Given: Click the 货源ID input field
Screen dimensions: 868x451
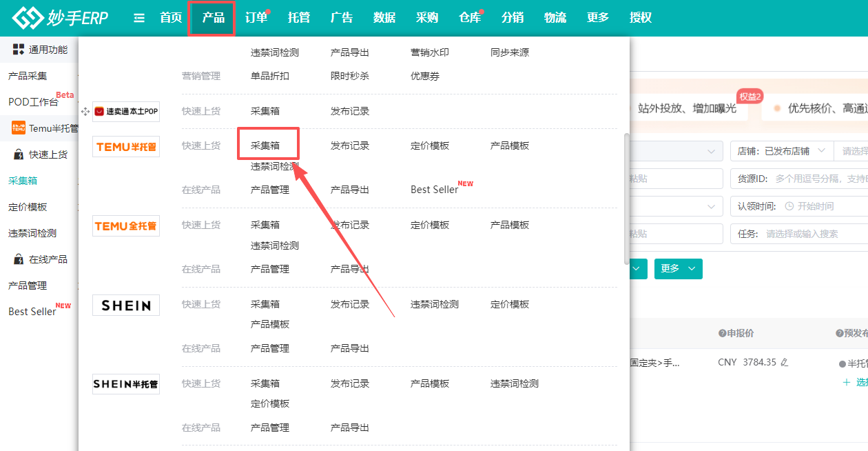Looking at the screenshot, I should [799, 179].
